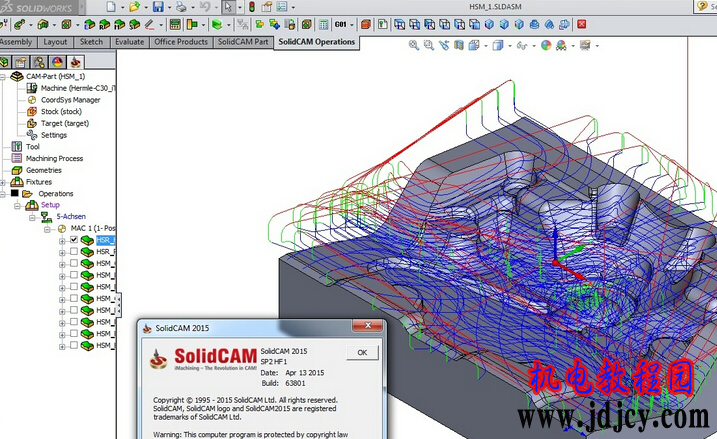Click the Rebuild traffic light icon
This screenshot has height=439, width=717.
pos(252,7)
